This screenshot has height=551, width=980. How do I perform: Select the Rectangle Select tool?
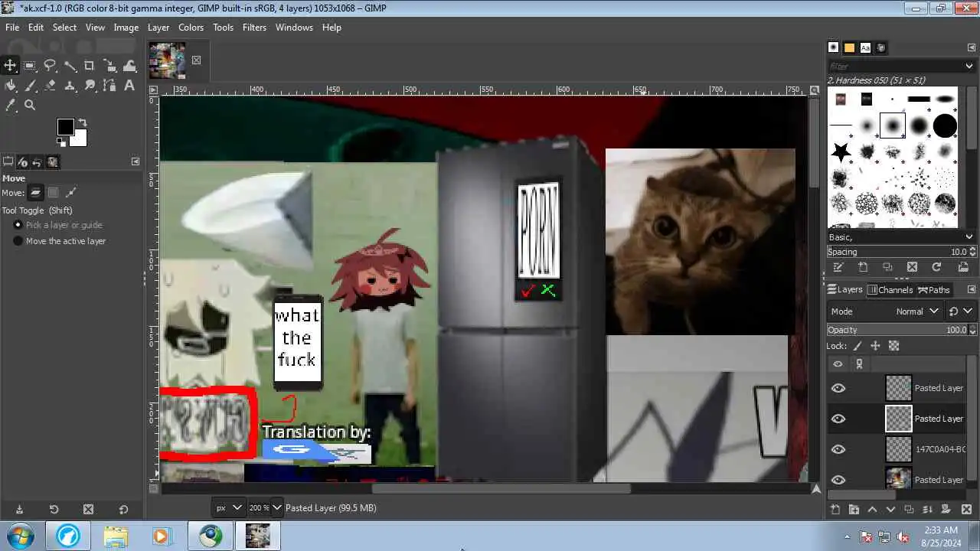click(x=30, y=66)
